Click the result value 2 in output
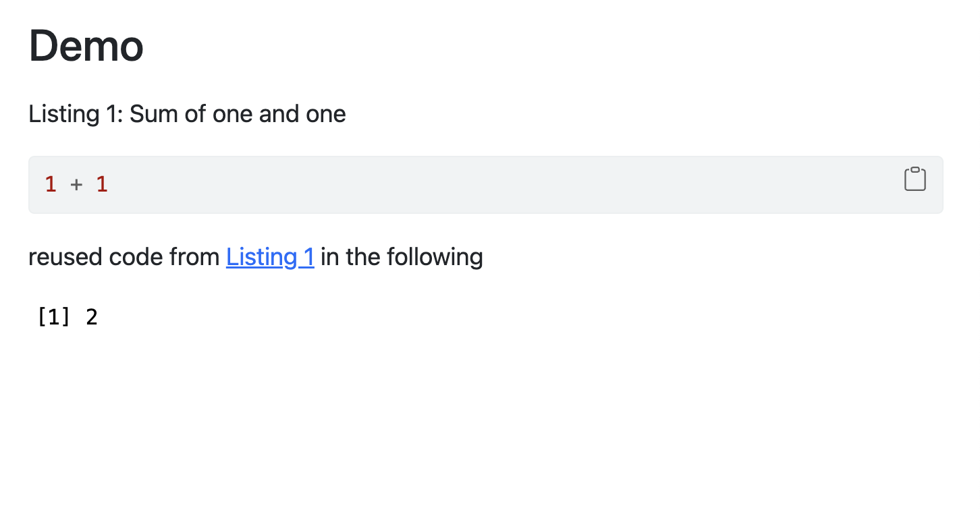 coord(92,317)
